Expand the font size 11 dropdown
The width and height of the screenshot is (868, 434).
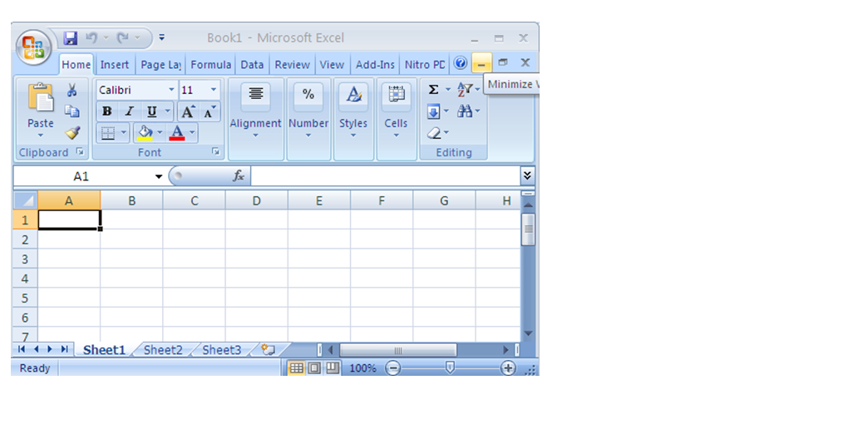point(213,90)
